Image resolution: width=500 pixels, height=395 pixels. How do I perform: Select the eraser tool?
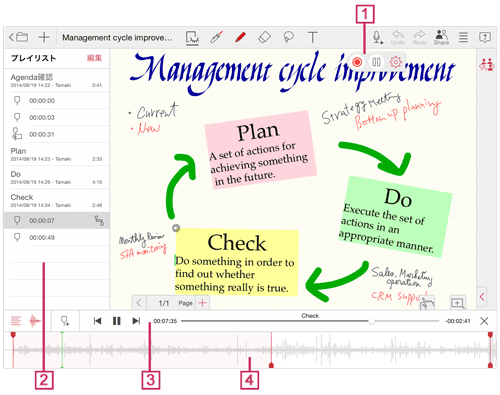(x=265, y=37)
